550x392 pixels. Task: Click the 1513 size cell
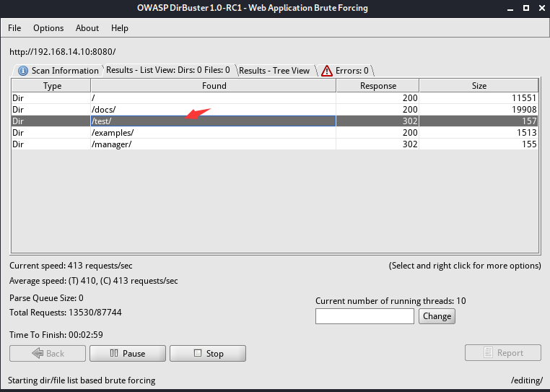coord(479,133)
